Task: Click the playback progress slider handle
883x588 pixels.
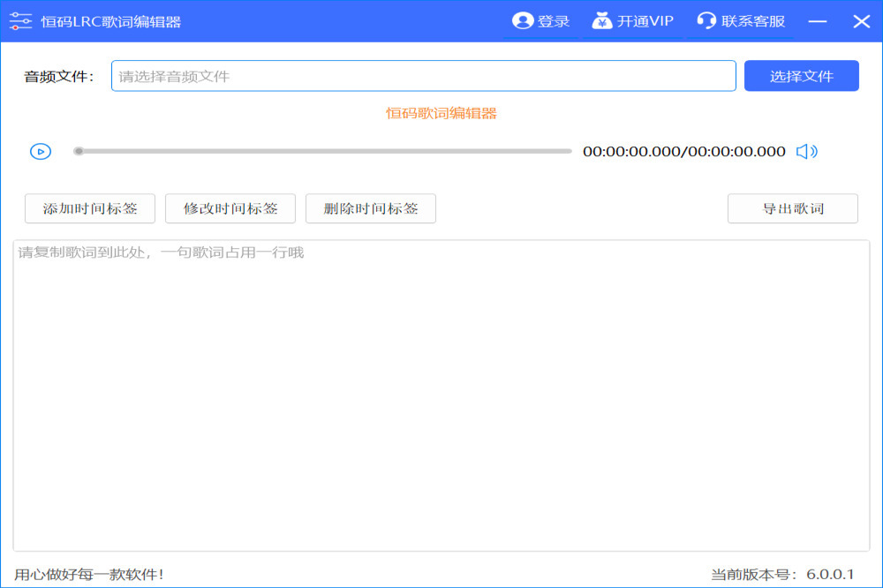Action: point(79,151)
